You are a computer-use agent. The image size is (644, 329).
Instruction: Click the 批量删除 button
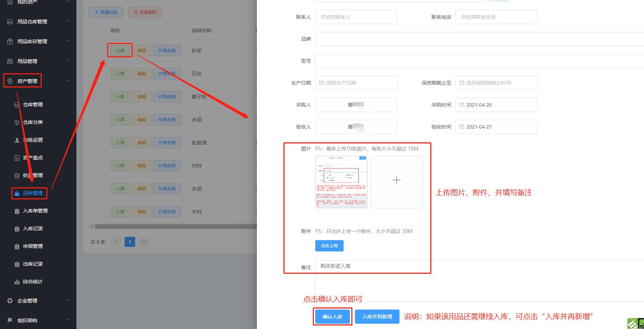(x=145, y=12)
